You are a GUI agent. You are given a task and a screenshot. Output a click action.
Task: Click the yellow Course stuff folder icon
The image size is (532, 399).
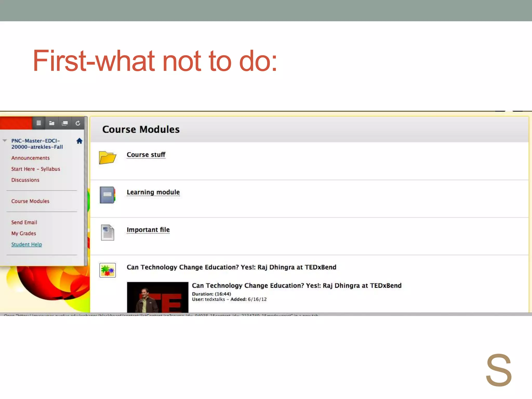tap(107, 157)
